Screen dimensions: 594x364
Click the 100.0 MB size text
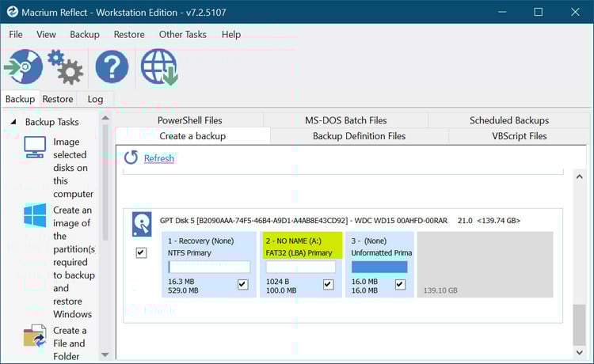click(x=281, y=290)
